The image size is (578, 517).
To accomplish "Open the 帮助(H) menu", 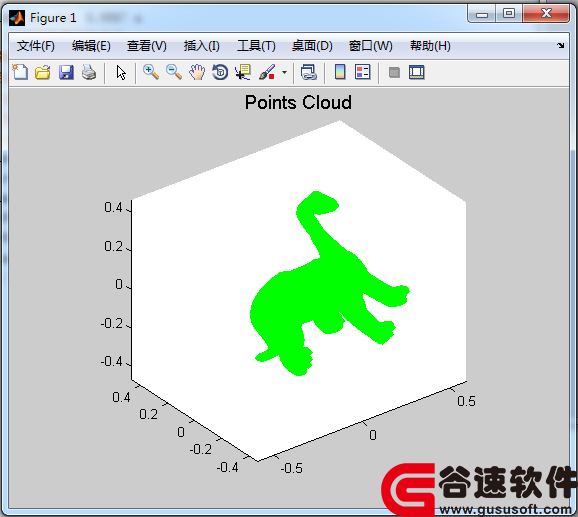I will click(430, 46).
